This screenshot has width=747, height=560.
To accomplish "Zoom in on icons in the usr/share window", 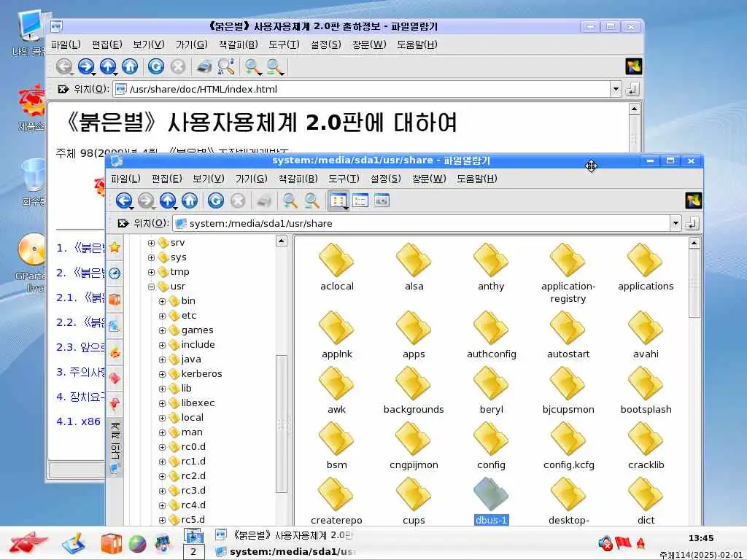I will tap(290, 201).
